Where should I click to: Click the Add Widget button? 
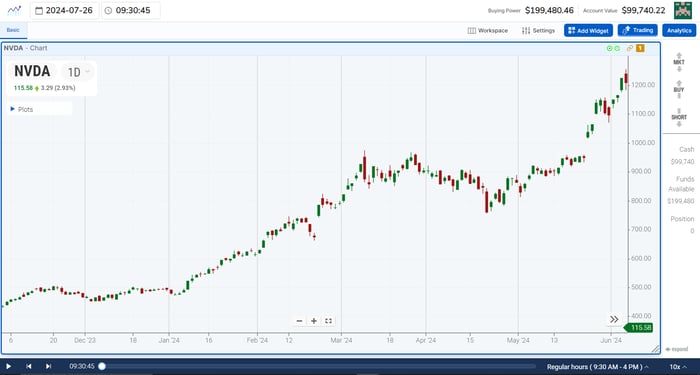(x=588, y=30)
